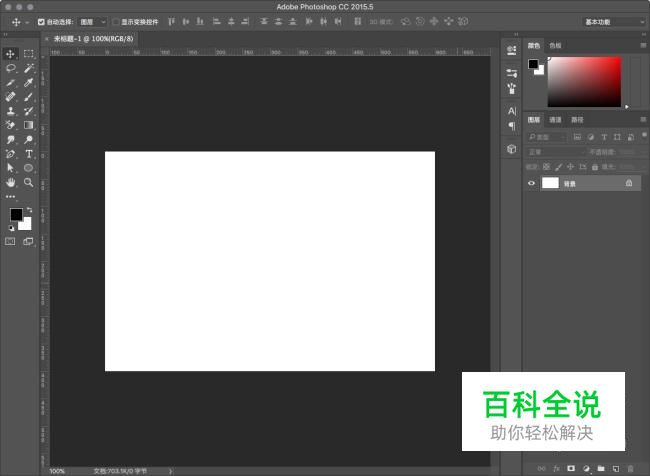The height and width of the screenshot is (476, 650).
Task: Enable the 显示变换控件 checkbox
Action: tap(115, 21)
